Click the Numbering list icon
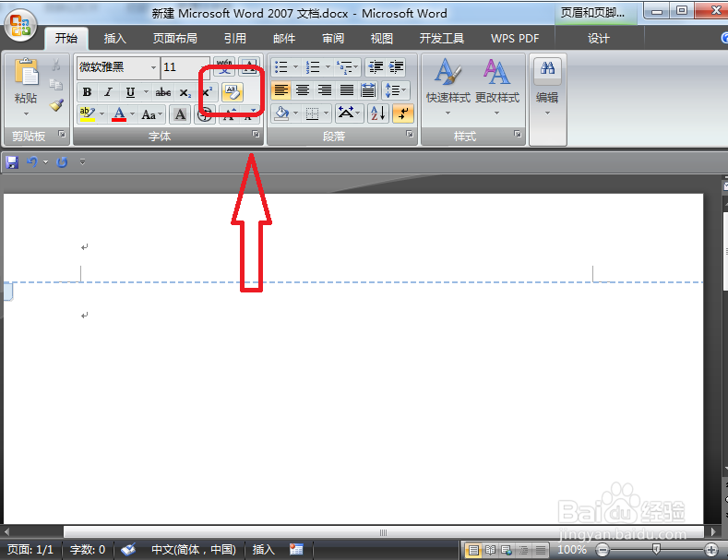Viewport: 728px width, 560px height. (x=313, y=66)
